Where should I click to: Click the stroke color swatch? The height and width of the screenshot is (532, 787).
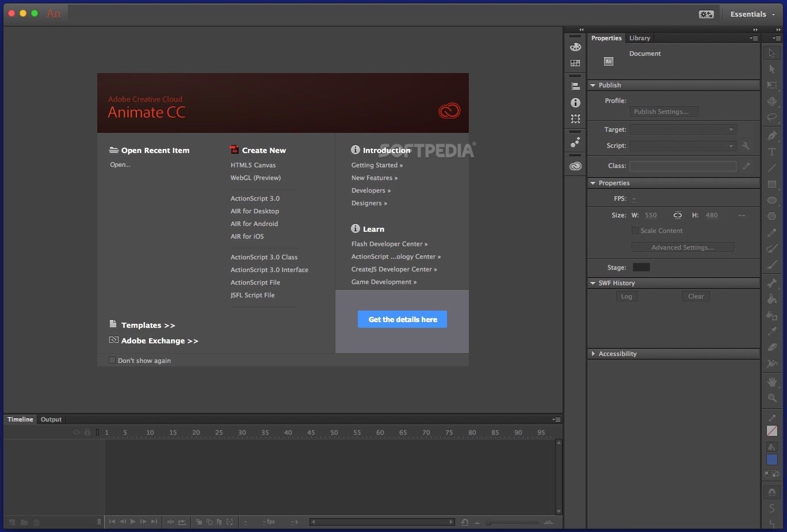[772, 431]
